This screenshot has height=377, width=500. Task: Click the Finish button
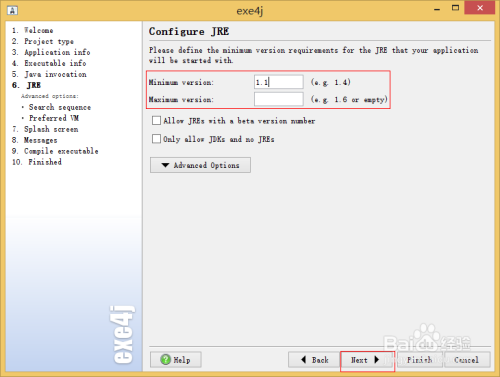click(x=419, y=360)
